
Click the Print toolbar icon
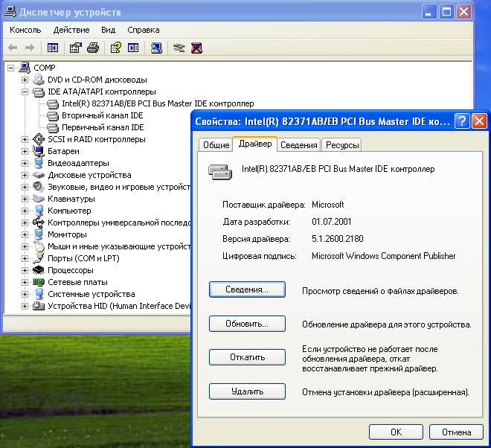pos(92,48)
